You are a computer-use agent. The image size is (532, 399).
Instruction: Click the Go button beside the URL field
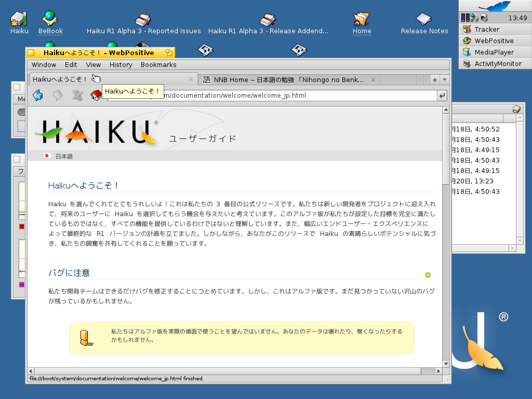pyautogui.click(x=442, y=96)
